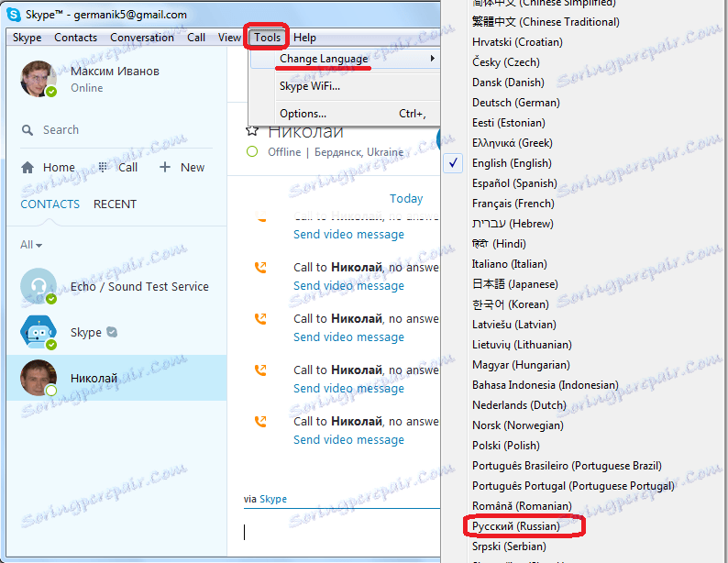
Task: Choose Chinese Traditional language
Action: (546, 22)
